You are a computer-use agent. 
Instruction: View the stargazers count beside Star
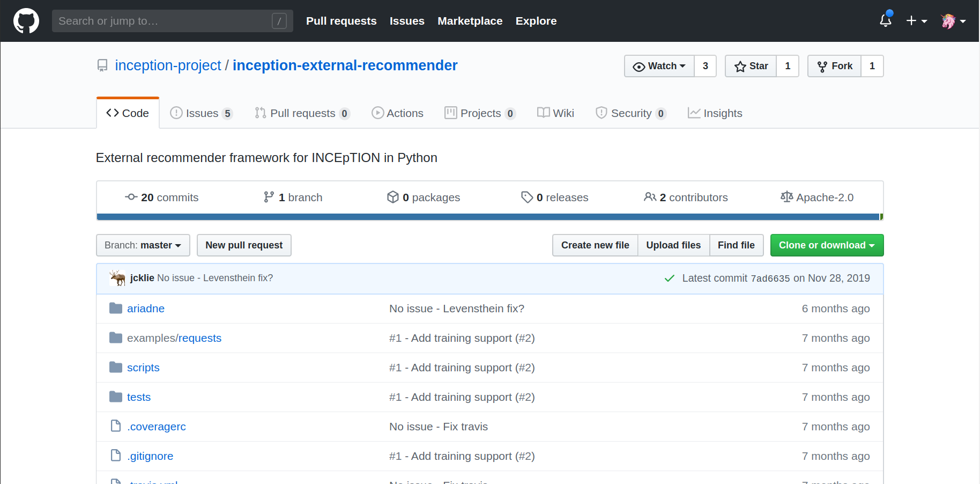click(x=788, y=66)
